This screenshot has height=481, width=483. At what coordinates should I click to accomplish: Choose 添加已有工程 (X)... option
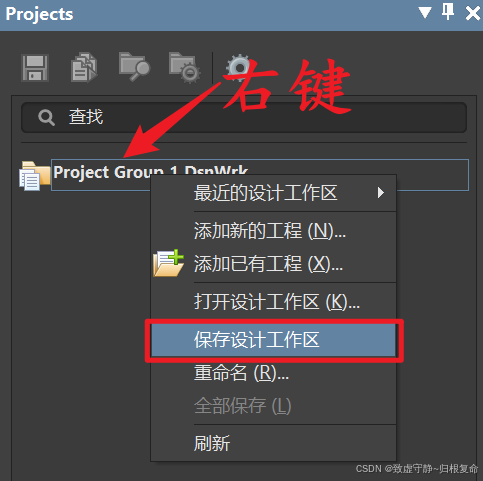(273, 264)
